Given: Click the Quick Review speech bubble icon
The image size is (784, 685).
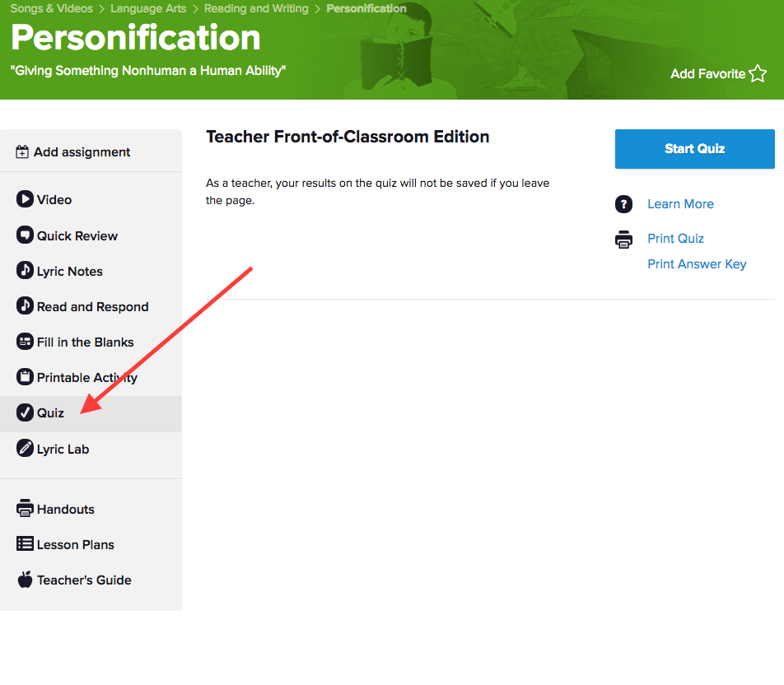Looking at the screenshot, I should (25, 235).
